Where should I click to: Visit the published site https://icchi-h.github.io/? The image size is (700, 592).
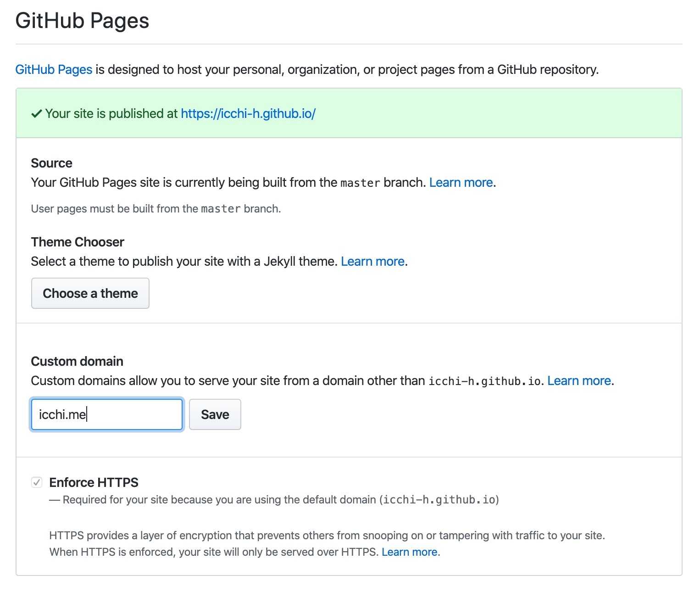pos(248,113)
